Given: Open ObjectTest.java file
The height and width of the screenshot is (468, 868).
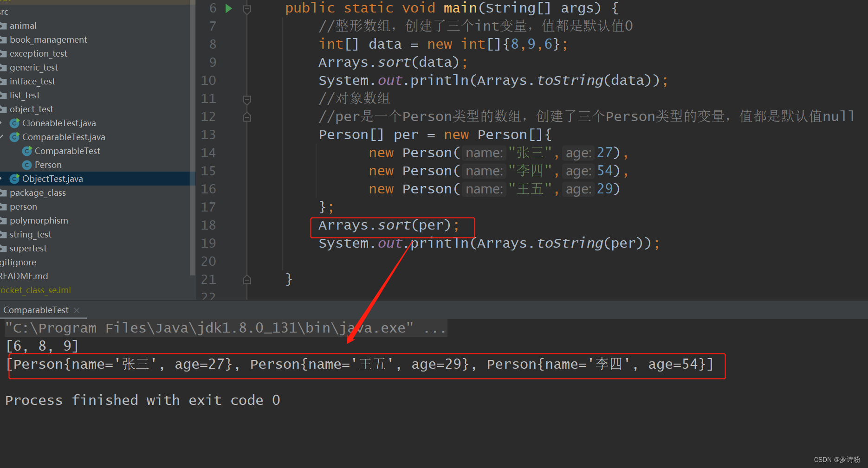Looking at the screenshot, I should pos(52,179).
